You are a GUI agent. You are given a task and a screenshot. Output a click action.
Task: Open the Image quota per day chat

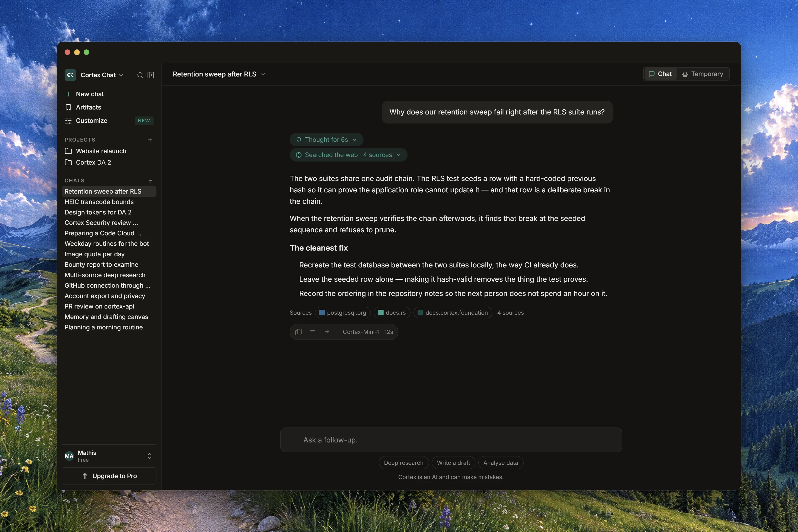[109, 254]
